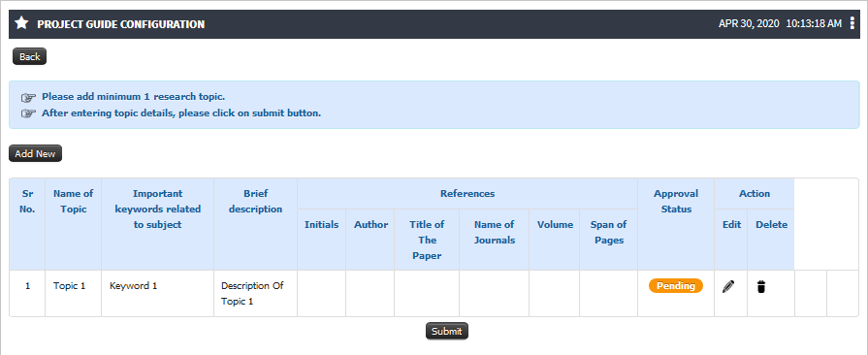This screenshot has width=868, height=355.
Task: Select the Approval Status header
Action: [x=676, y=224]
